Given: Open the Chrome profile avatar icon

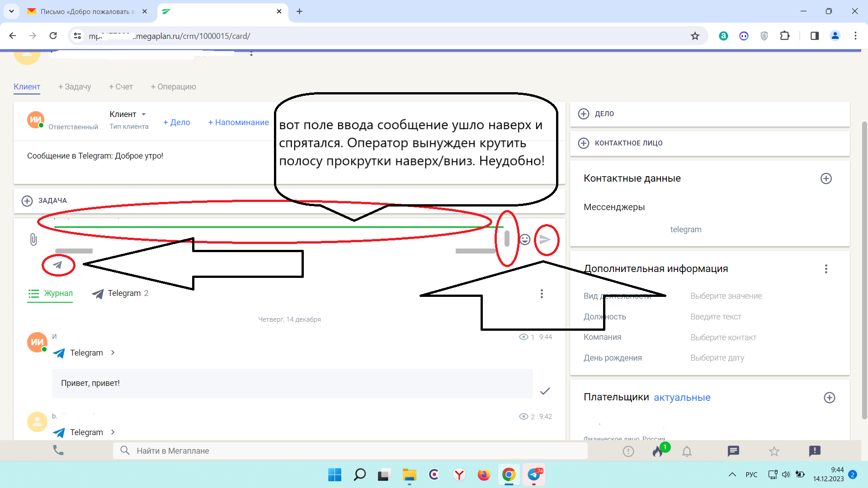Looking at the screenshot, I should [x=835, y=36].
